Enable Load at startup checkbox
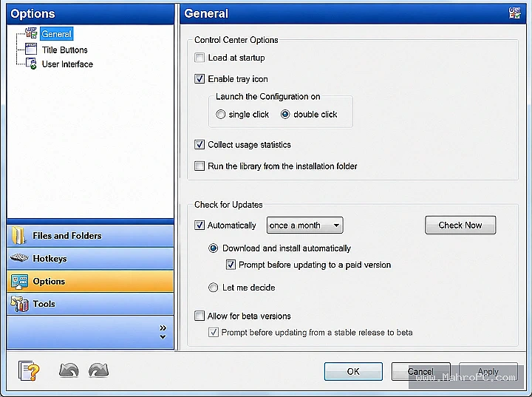 (199, 58)
